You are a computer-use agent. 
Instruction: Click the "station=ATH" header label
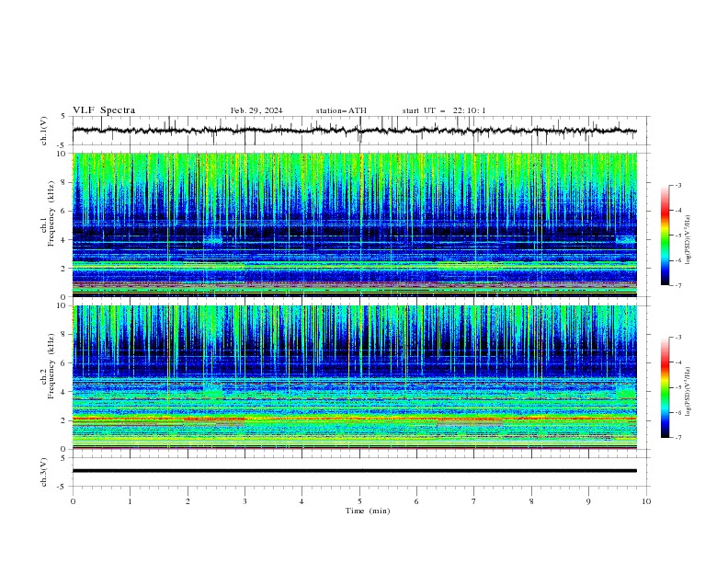click(x=341, y=110)
